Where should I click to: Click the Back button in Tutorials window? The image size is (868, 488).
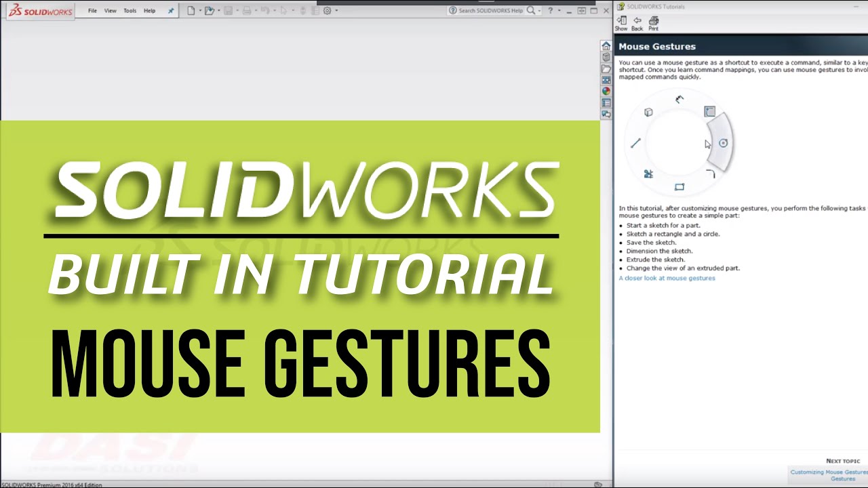(637, 24)
